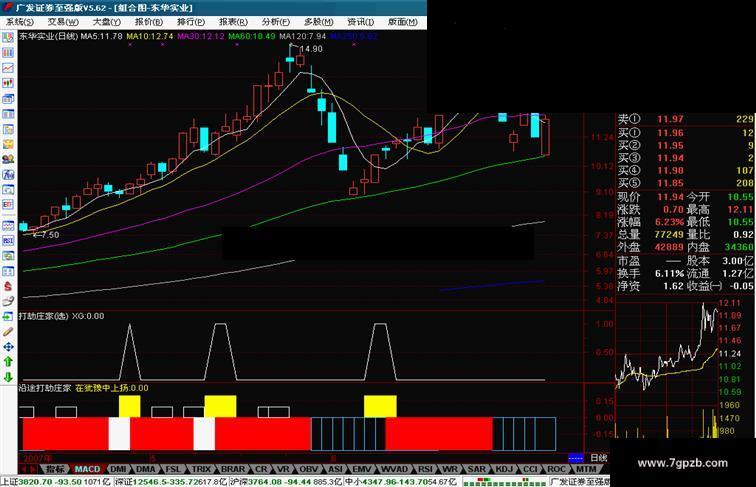Switch to the DMI indicator tab
This screenshot has height=487, width=756.
click(118, 469)
